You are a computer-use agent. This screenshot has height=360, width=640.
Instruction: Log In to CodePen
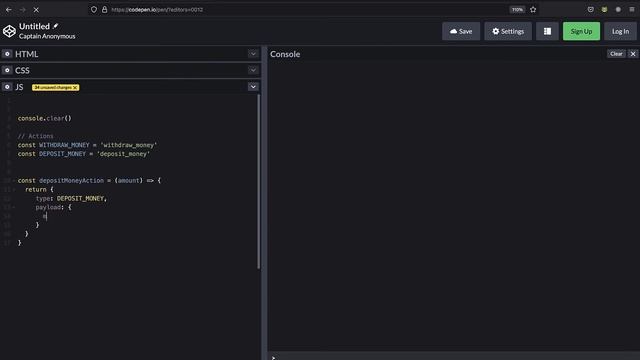click(x=620, y=31)
